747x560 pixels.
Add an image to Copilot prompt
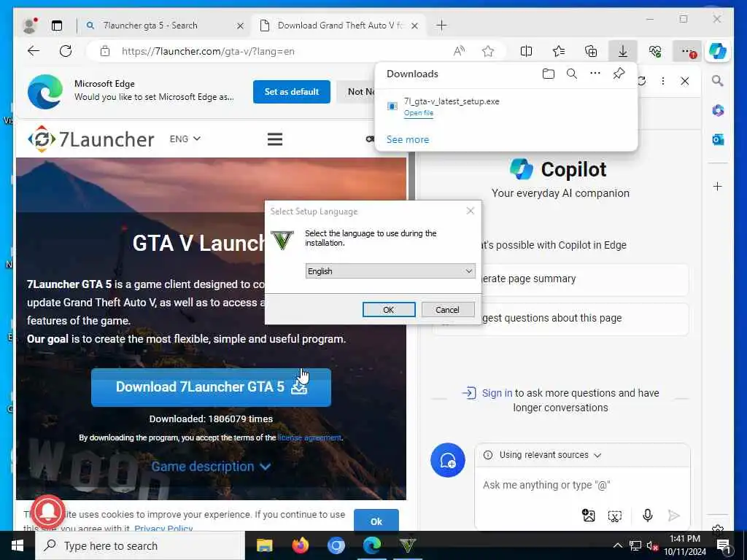(589, 516)
